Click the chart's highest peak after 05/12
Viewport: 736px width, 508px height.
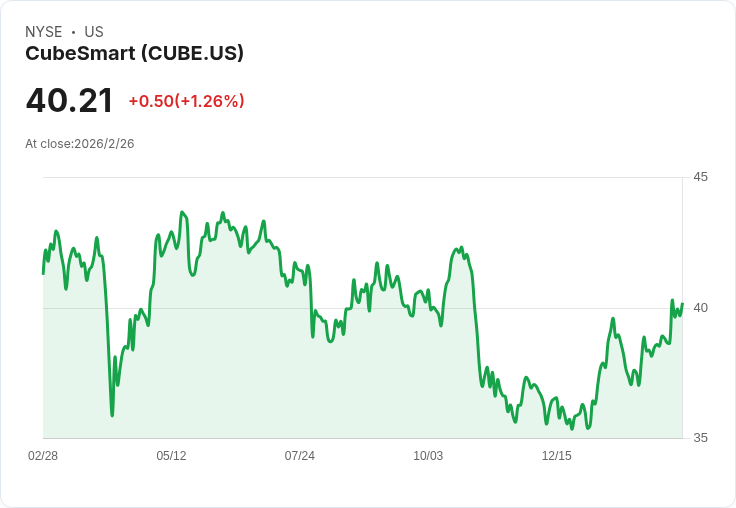pyautogui.click(x=182, y=212)
